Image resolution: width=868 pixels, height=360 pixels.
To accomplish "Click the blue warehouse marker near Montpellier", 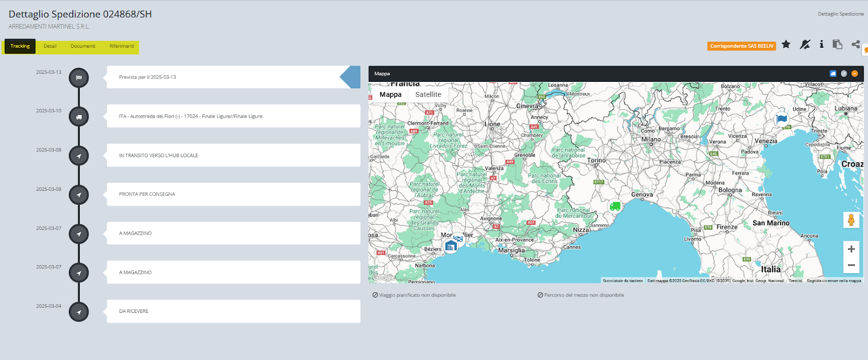I will (450, 247).
